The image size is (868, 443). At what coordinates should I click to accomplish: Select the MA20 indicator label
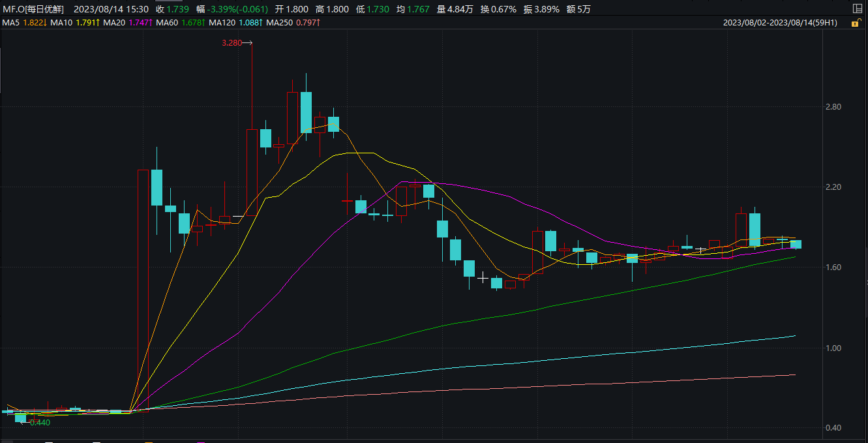[113, 23]
